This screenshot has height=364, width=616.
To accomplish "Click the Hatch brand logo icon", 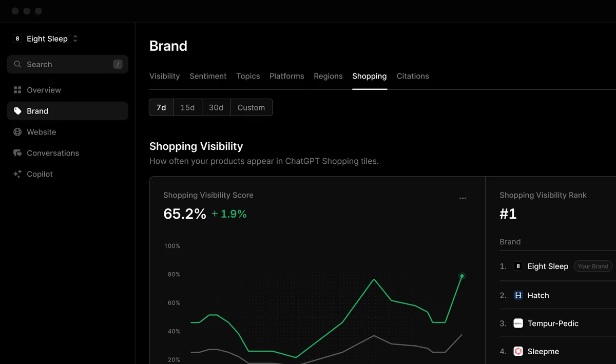I will click(x=518, y=295).
